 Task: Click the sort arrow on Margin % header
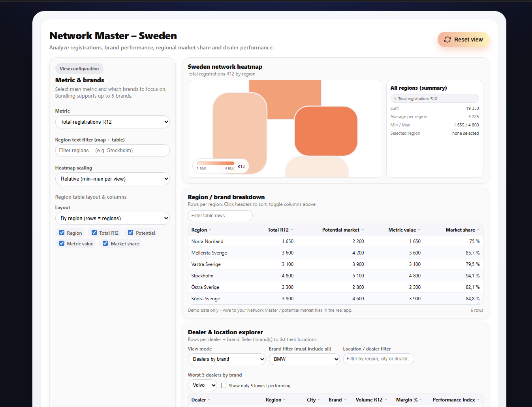tap(421, 399)
